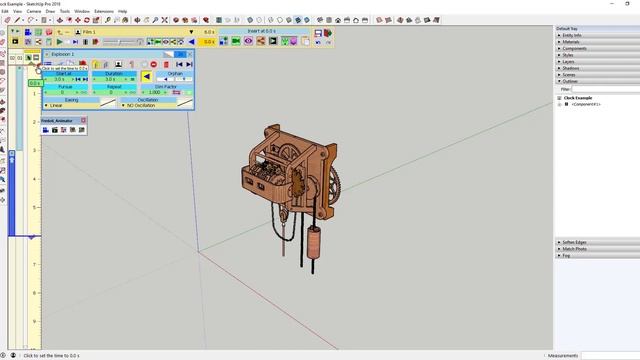Screen dimensions: 640x360
Task: Click the first icon in Fredo6_Animator toolbar
Action: pyautogui.click(x=46, y=130)
